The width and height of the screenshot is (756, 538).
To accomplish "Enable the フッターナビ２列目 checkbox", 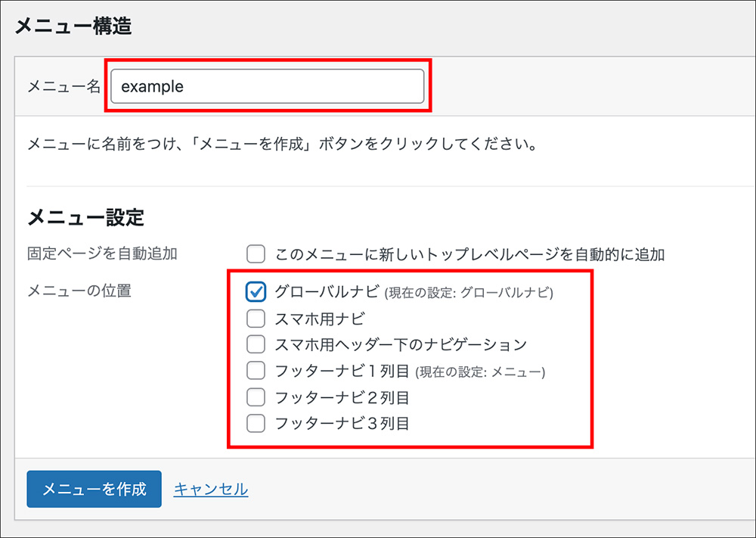I will [x=256, y=397].
